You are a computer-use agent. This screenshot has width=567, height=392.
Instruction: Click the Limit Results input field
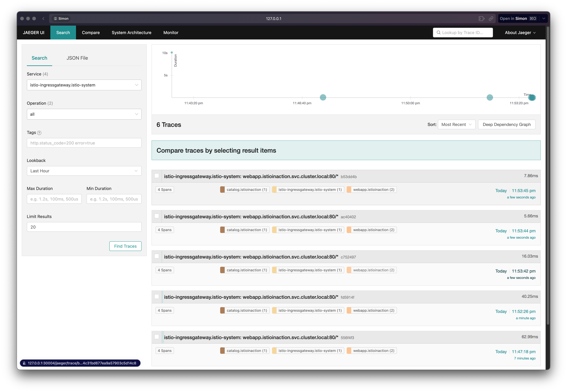(x=84, y=227)
